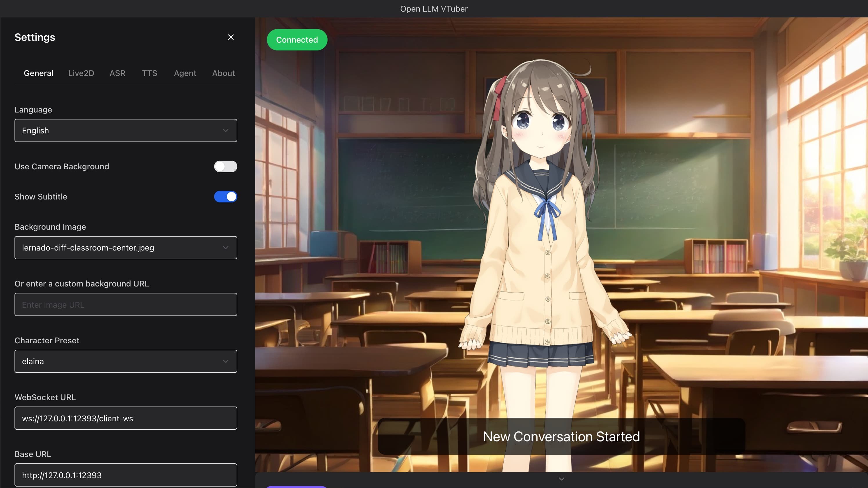
Task: Switch to the General tab
Action: point(38,73)
